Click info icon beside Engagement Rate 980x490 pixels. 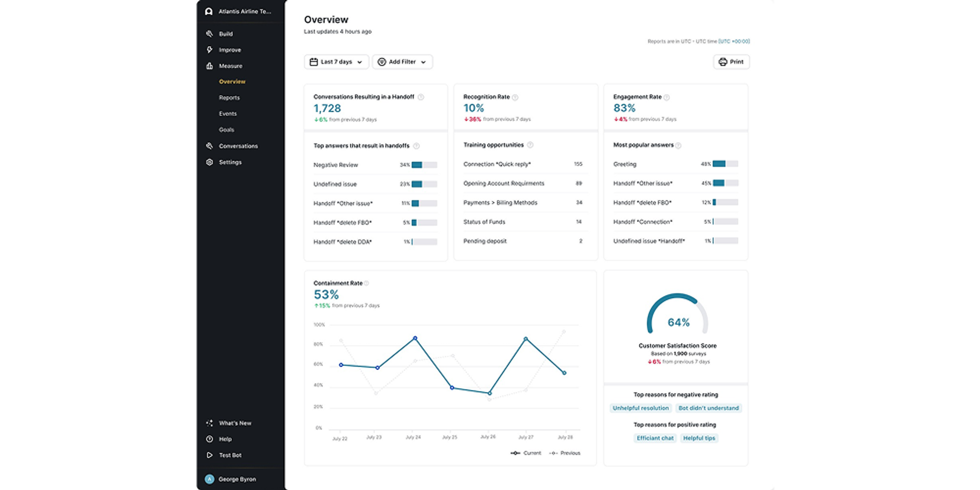(x=667, y=97)
